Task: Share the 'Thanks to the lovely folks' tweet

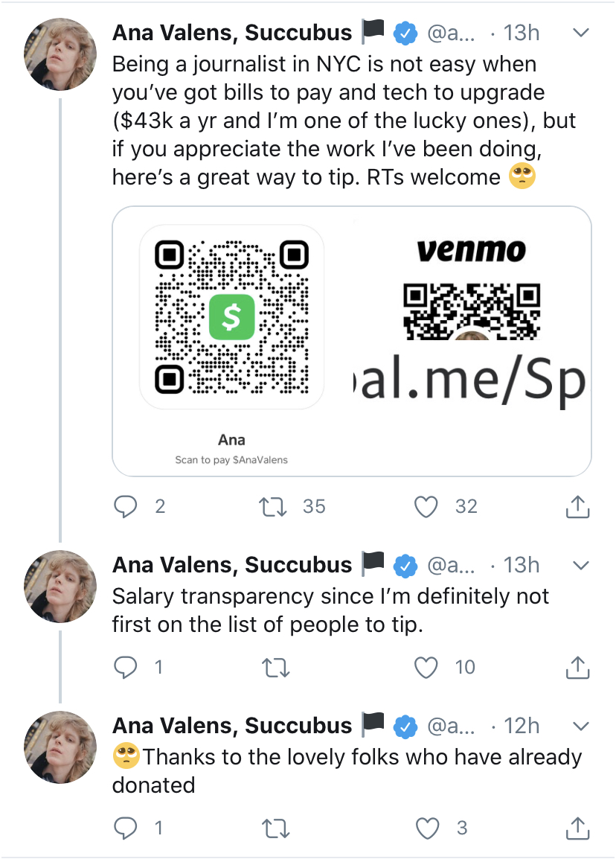Action: 577,828
